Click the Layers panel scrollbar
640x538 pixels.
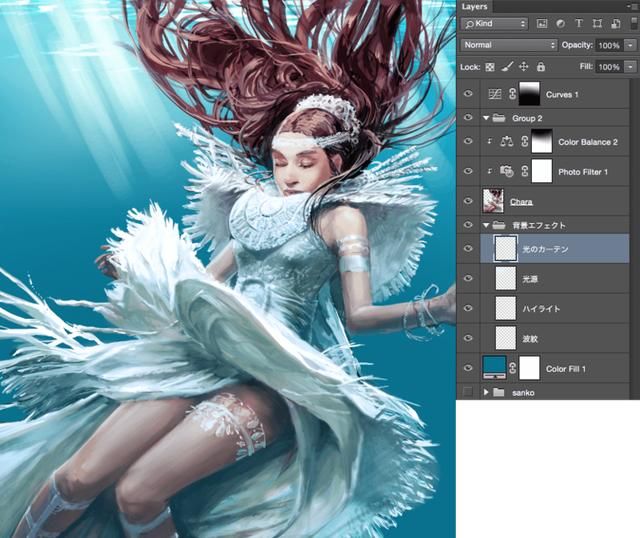pos(635,238)
